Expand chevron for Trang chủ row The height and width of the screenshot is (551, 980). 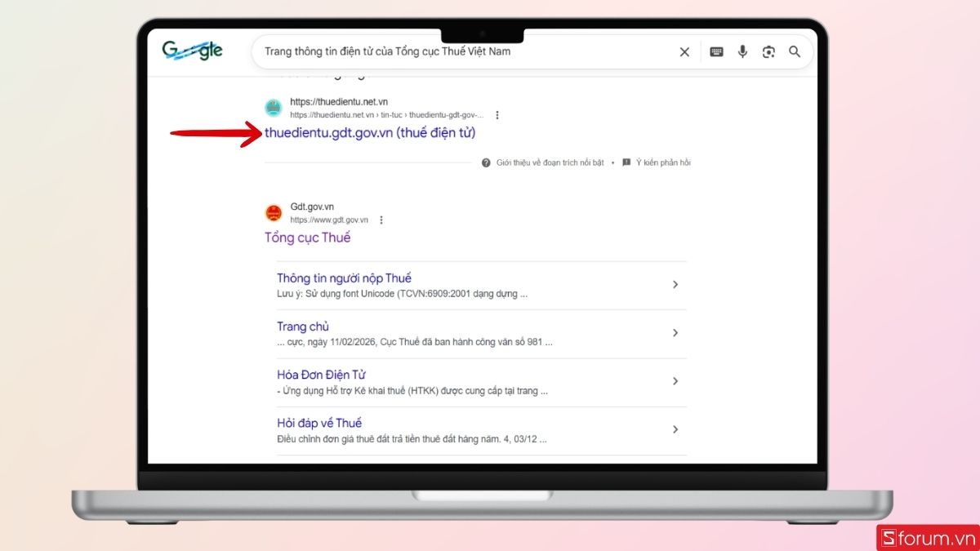coord(675,333)
